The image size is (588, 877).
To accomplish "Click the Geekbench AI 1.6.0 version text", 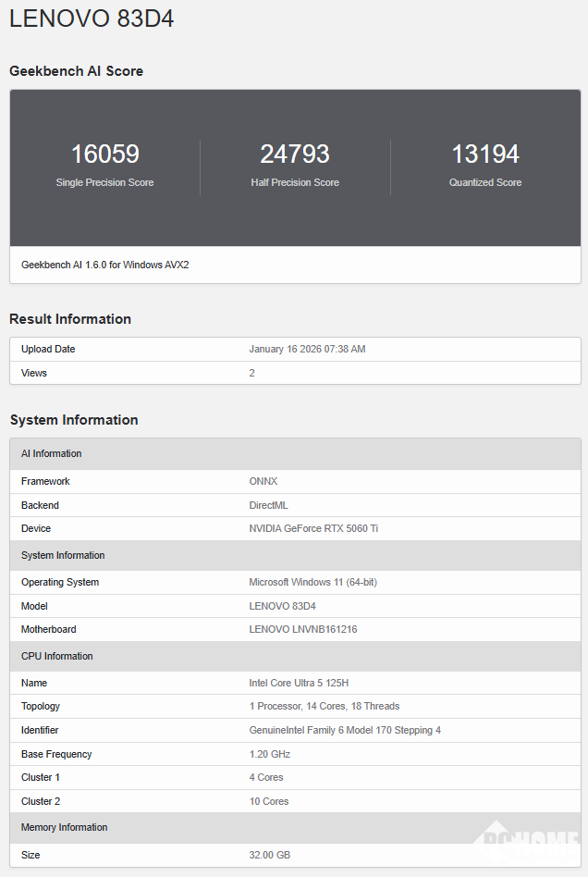I will (105, 265).
